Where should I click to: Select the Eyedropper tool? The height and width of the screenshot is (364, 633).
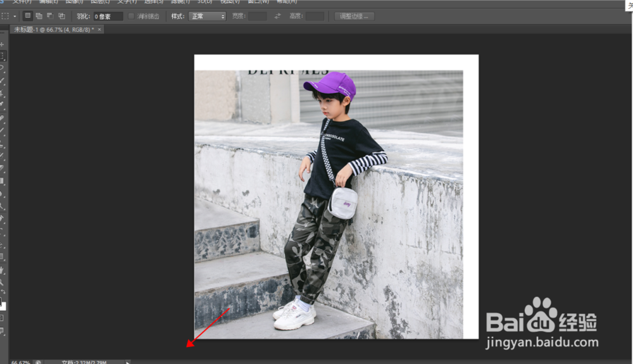(x=2, y=105)
